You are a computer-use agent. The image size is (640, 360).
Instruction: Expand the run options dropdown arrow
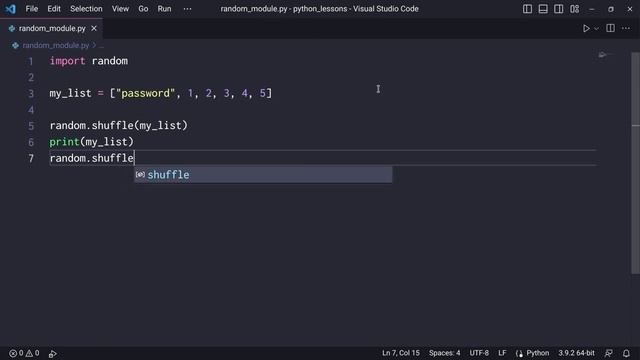[x=596, y=29]
